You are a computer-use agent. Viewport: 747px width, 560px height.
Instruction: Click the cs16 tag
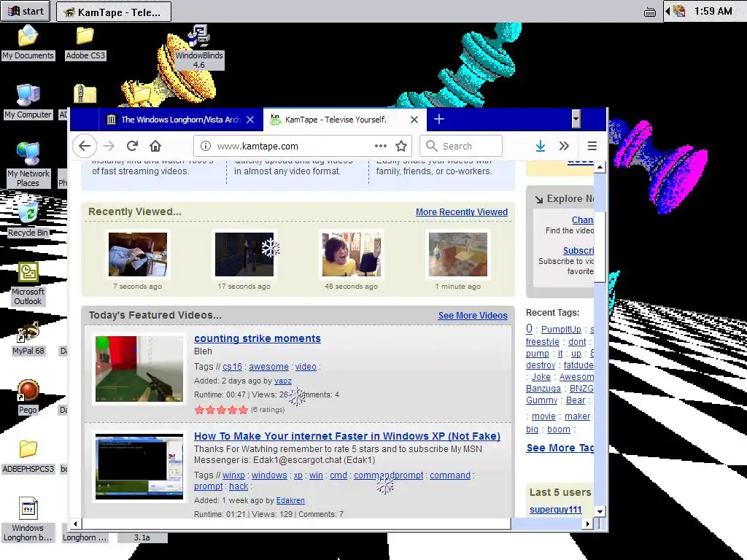[x=232, y=367]
